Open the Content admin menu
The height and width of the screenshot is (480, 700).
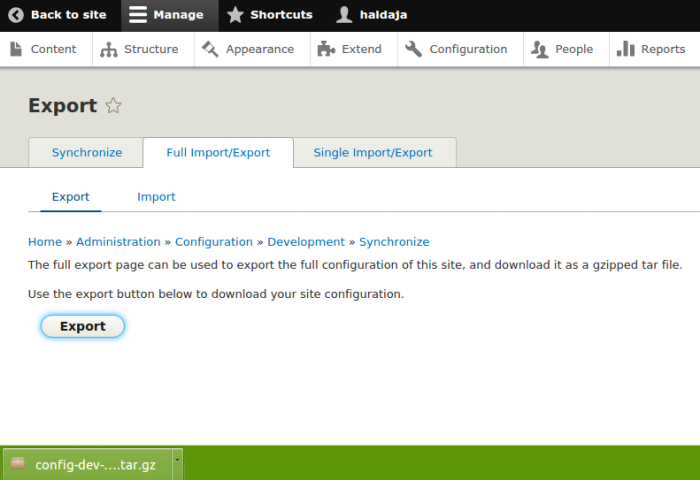click(46, 49)
